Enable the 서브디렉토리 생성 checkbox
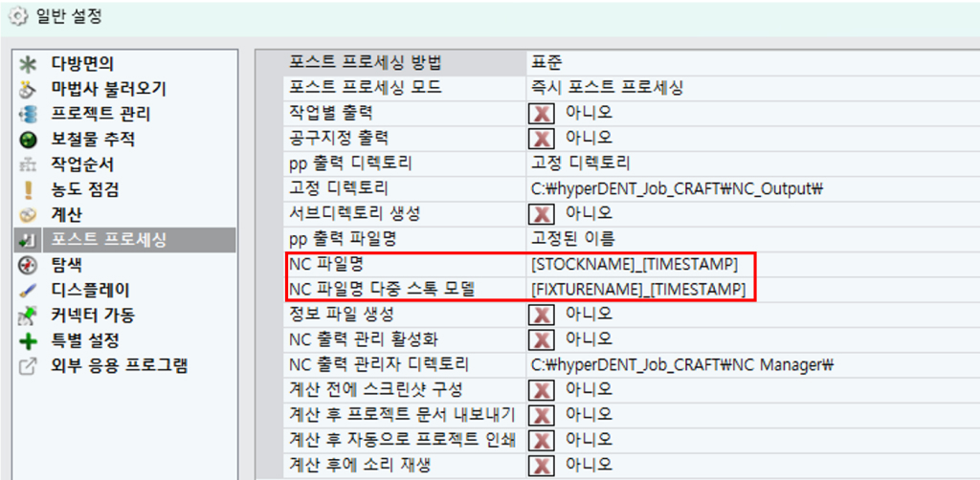The height and width of the screenshot is (480, 980). 543,213
